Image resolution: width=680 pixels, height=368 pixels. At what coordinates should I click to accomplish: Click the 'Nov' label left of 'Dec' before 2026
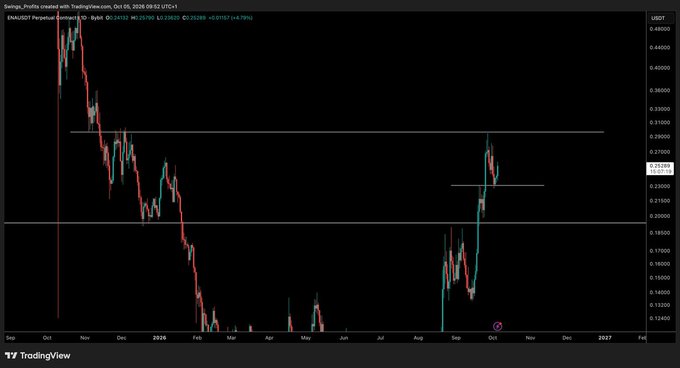(x=85, y=338)
